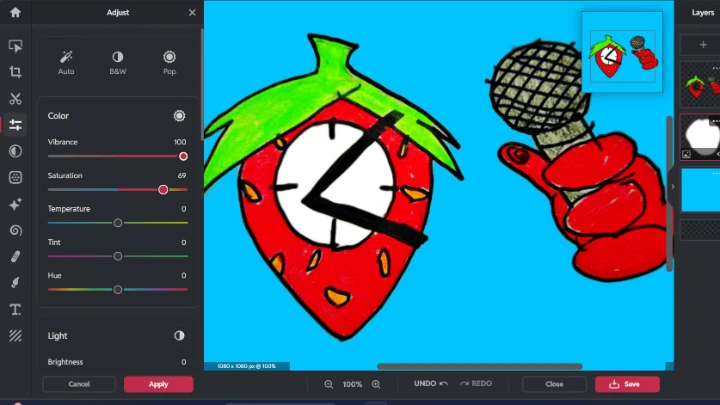
Task: Click the Layers panel title
Action: coord(703,12)
